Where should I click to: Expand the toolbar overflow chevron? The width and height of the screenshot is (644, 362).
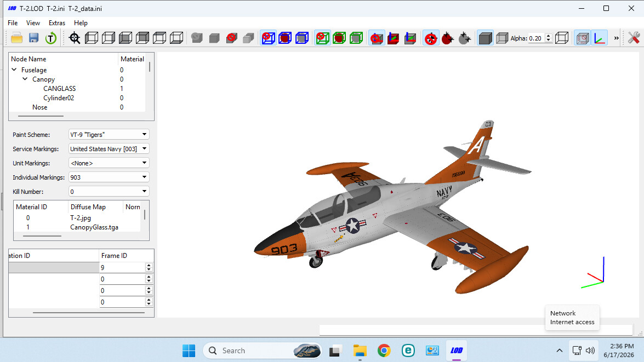coord(616,38)
